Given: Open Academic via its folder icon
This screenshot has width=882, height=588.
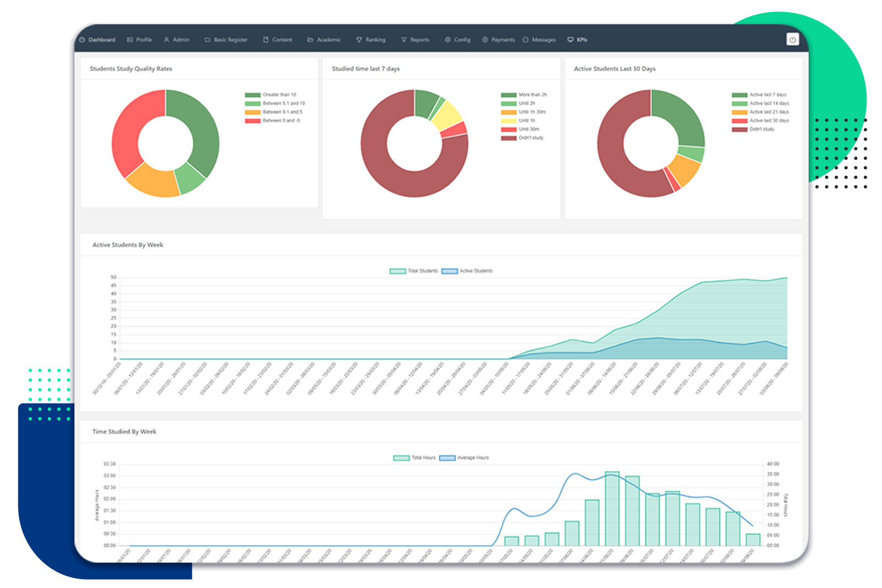Looking at the screenshot, I should [x=310, y=39].
